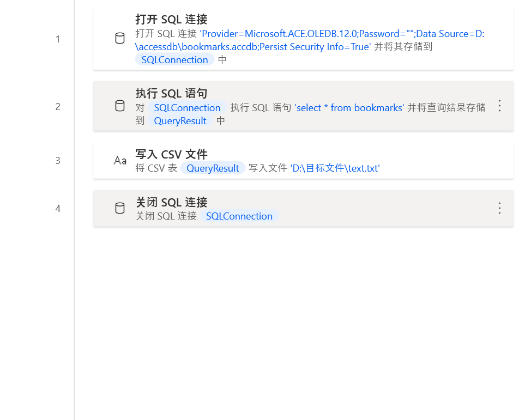Click the database icon on 关闭 SQL 连接 step
Image resolution: width=531 pixels, height=420 pixels.
point(120,208)
